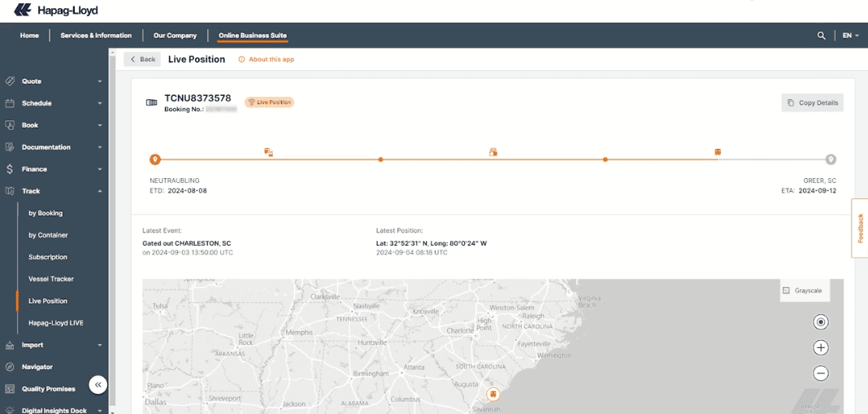The width and height of the screenshot is (868, 414).
Task: Select Live Position in sidebar
Action: click(48, 301)
